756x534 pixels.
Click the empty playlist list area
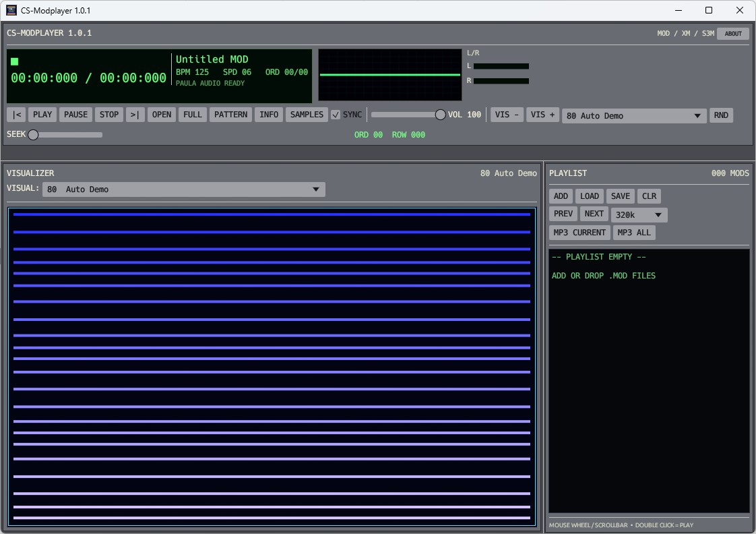click(x=649, y=381)
